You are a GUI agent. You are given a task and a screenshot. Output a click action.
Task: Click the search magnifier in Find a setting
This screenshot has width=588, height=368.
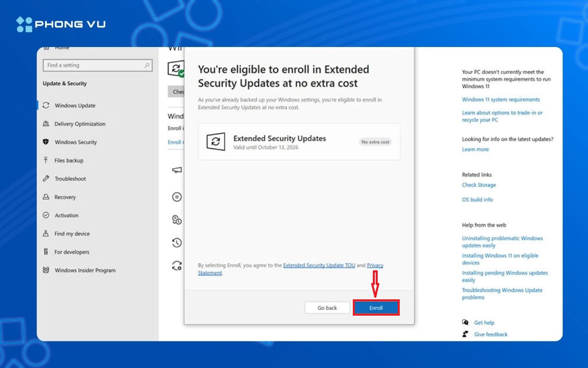point(147,65)
